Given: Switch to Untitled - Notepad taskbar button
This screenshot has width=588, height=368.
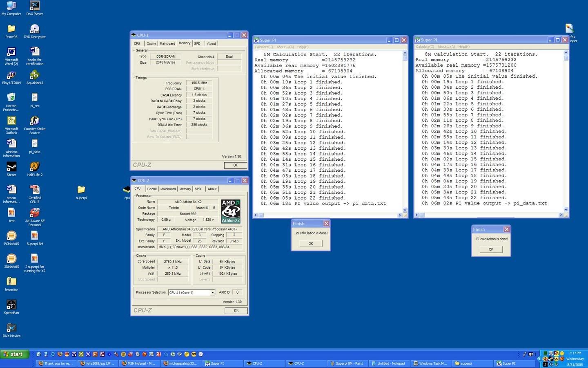Looking at the screenshot, I should click(388, 363).
